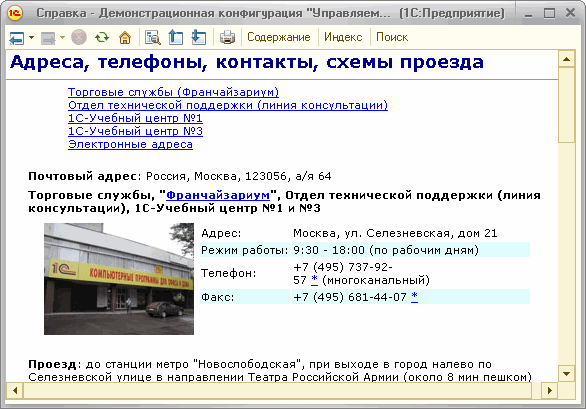Maximize the Справка window
This screenshot has width=586, height=409.
(x=549, y=13)
